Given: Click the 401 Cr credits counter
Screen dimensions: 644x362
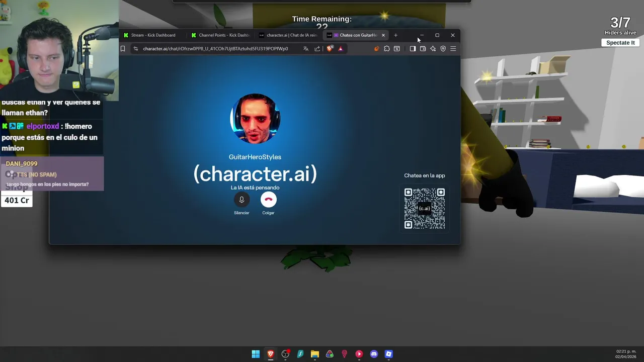Looking at the screenshot, I should [17, 200].
